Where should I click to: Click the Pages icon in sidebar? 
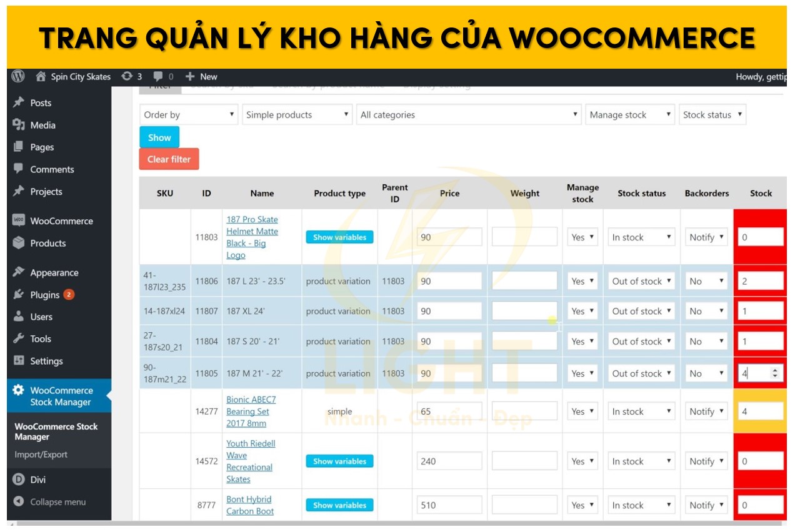[19, 147]
